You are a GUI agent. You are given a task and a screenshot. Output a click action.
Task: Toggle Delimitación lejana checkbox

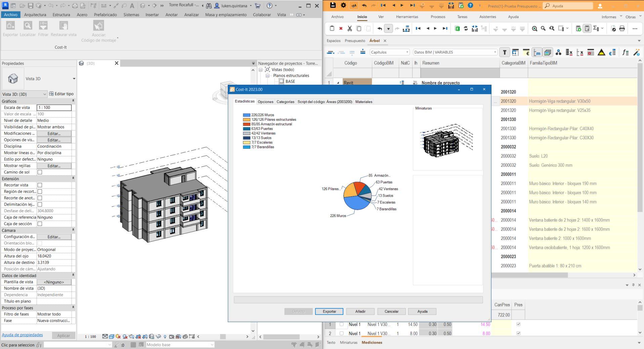(40, 204)
